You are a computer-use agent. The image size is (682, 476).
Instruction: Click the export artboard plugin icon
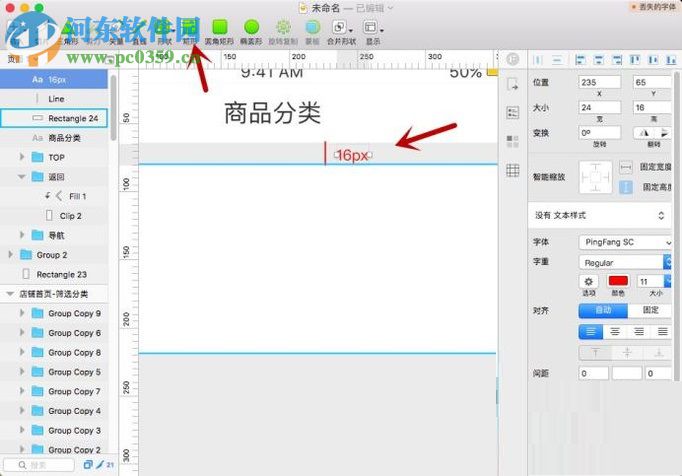pyautogui.click(x=513, y=84)
